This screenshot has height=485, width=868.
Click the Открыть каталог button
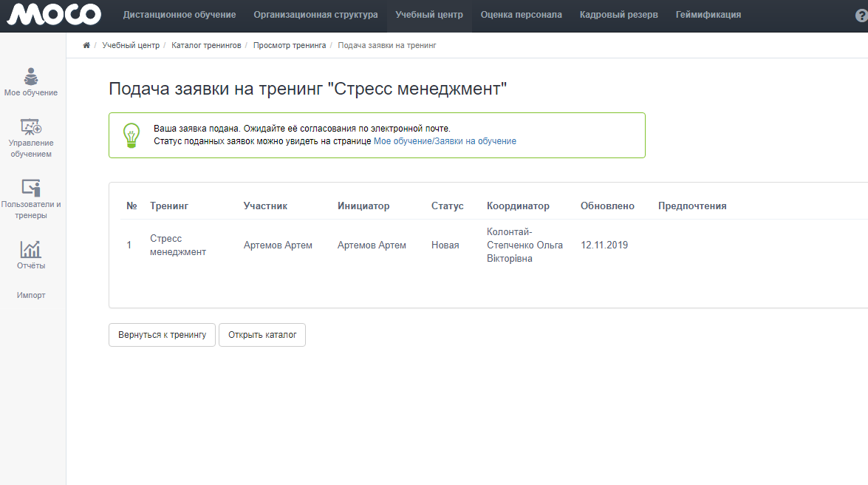click(x=262, y=335)
